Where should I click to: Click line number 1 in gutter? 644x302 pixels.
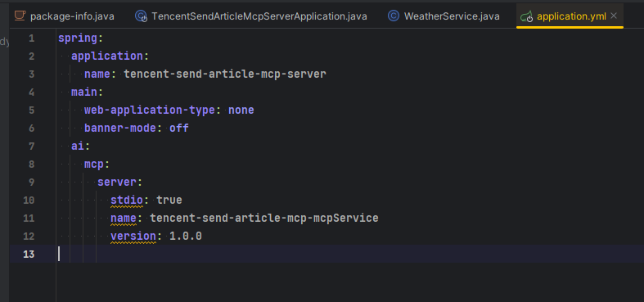(32, 38)
